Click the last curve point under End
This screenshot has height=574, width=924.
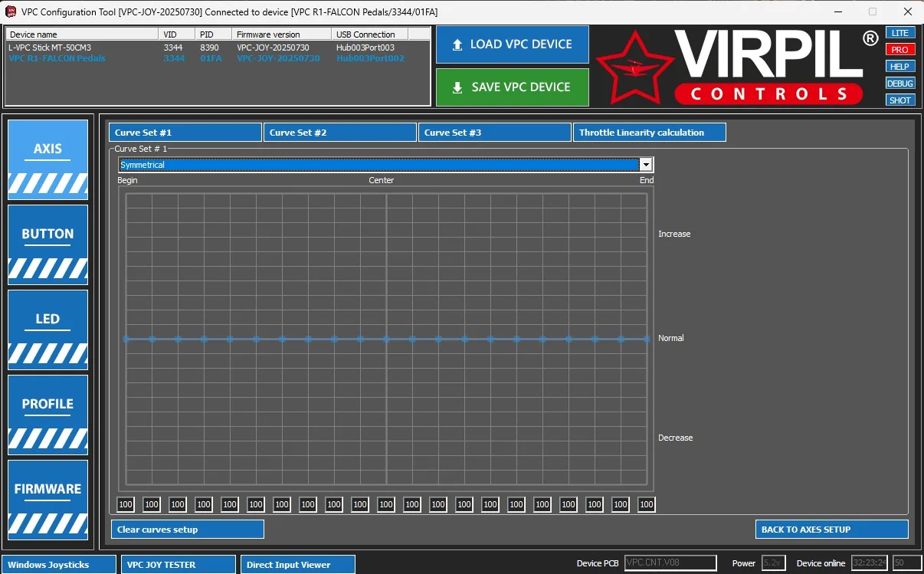click(647, 339)
